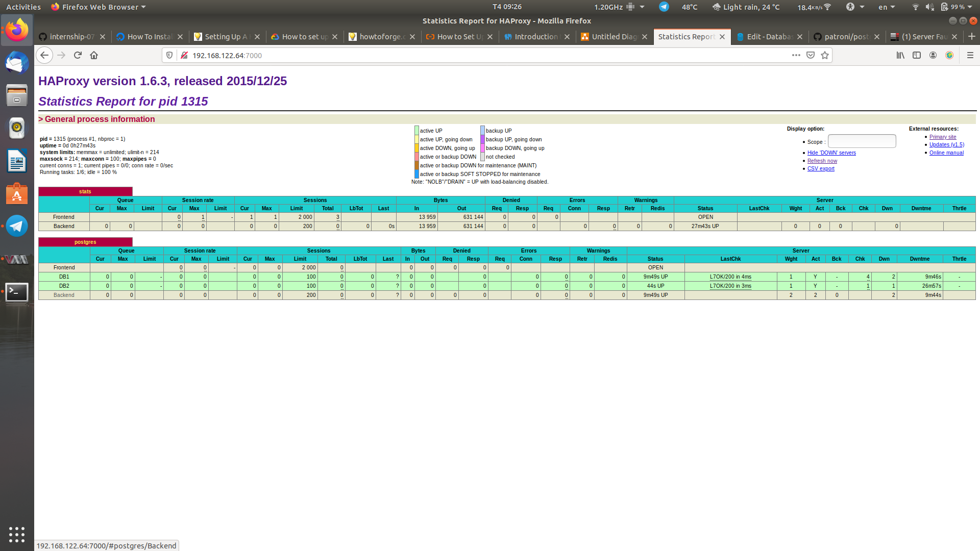Switch to the patroni/postgres tab

[x=846, y=37]
